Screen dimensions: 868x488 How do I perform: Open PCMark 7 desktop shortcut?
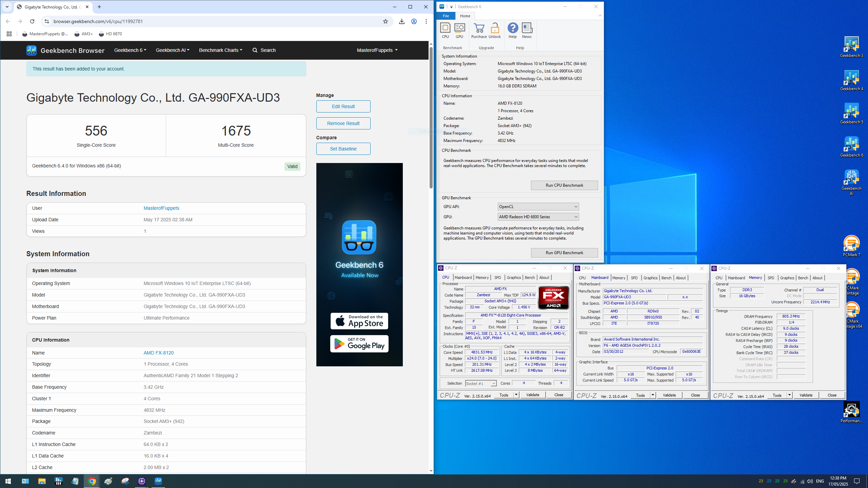pos(851,246)
